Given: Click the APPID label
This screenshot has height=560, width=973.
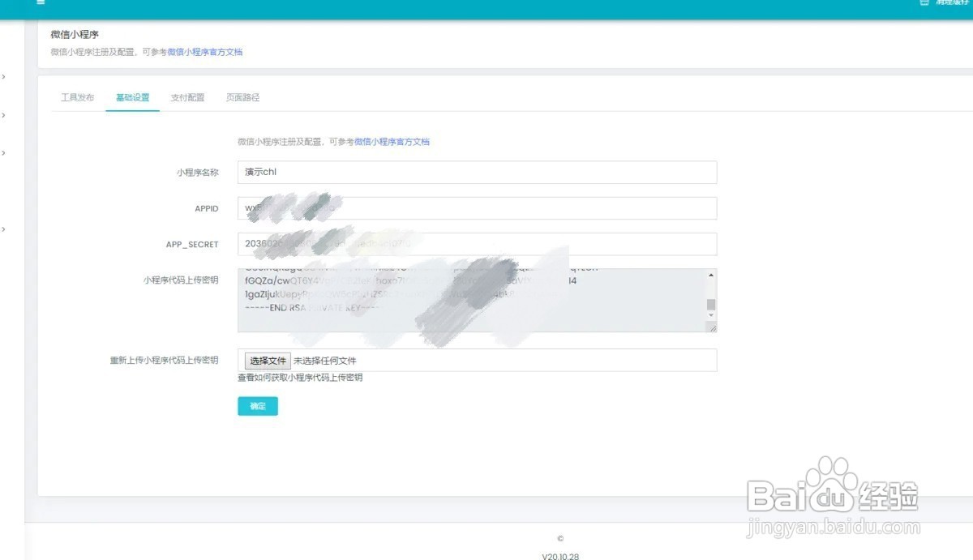Looking at the screenshot, I should click(x=207, y=208).
